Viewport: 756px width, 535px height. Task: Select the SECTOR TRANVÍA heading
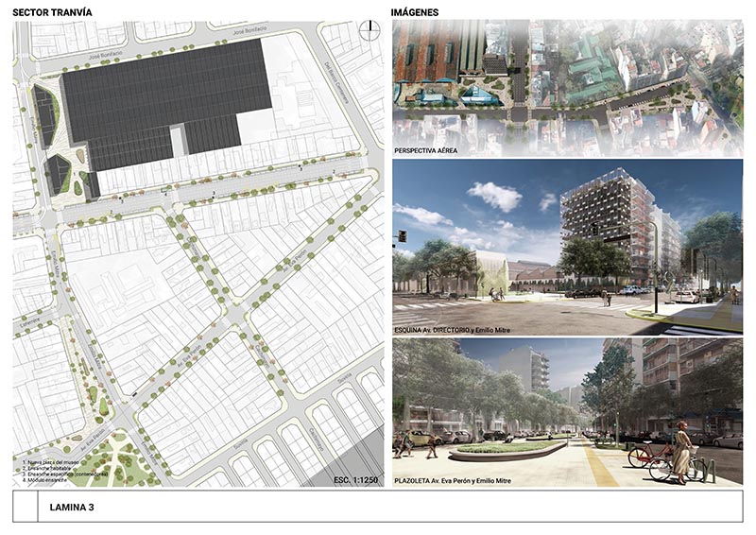53,11
